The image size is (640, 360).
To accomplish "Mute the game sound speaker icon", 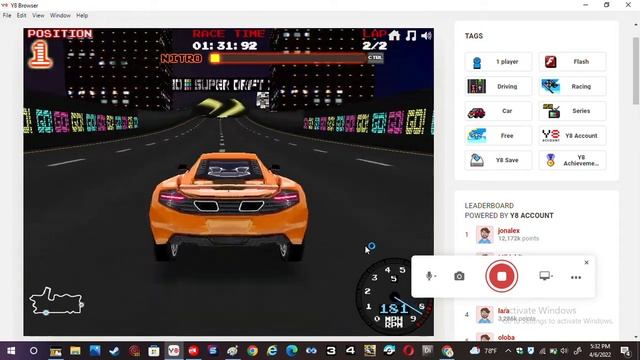I will pyautogui.click(x=426, y=36).
